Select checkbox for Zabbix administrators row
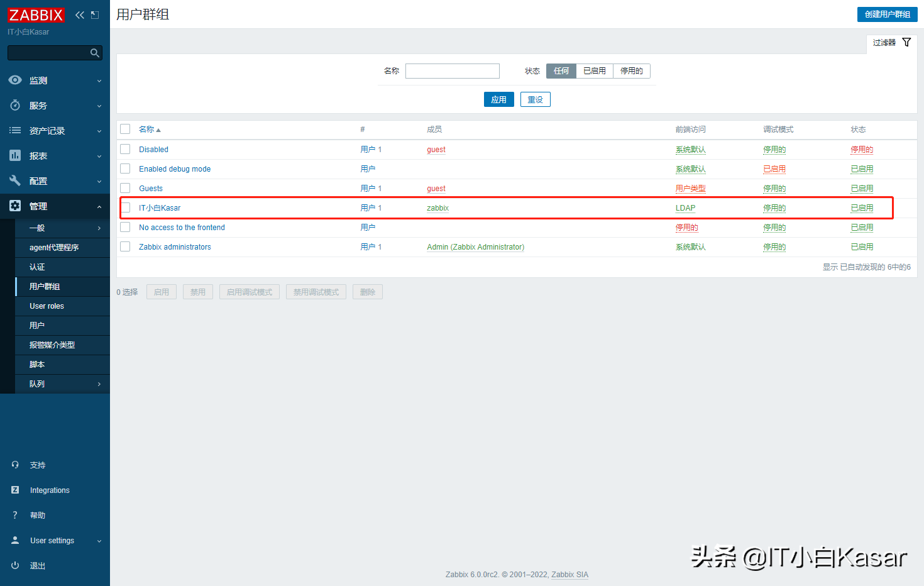 pos(125,246)
